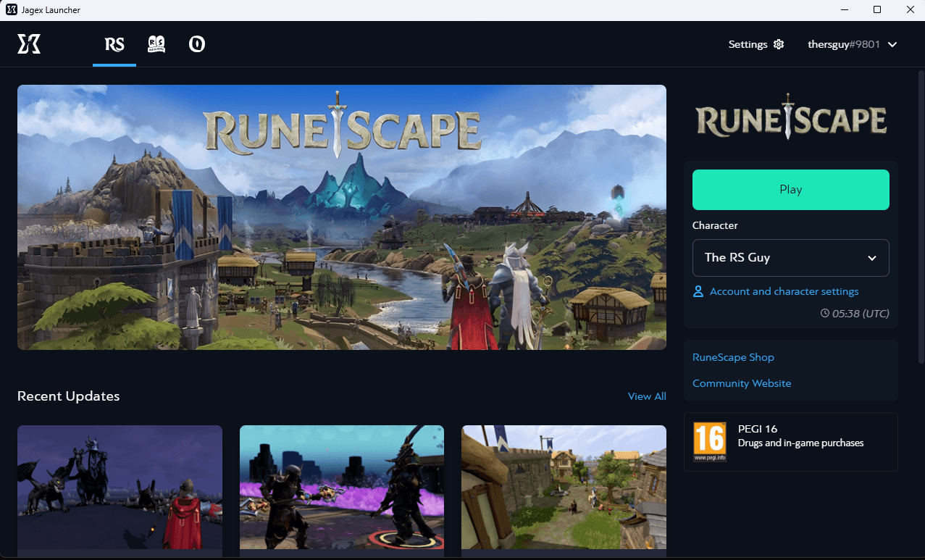Visit the Community Website link
Screen dimensions: 925x560
click(x=742, y=383)
